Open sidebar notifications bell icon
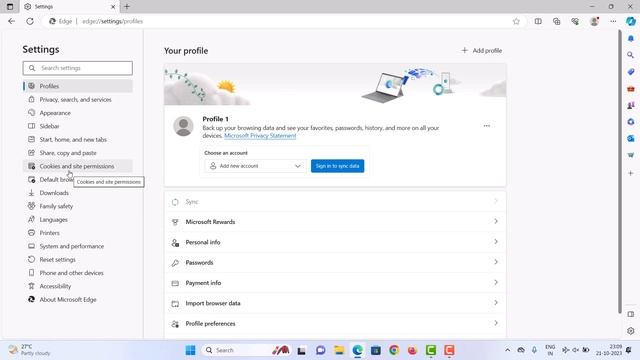The width and height of the screenshot is (640, 360). 631,38
